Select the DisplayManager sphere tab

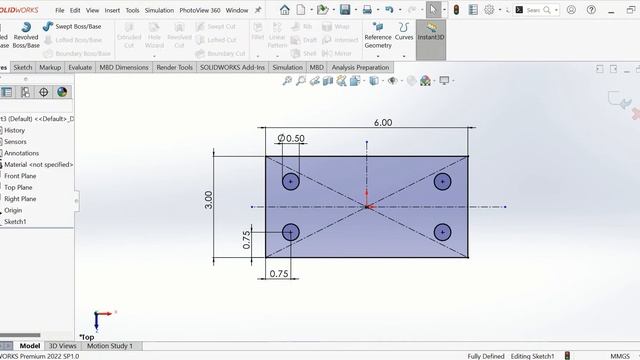62,92
